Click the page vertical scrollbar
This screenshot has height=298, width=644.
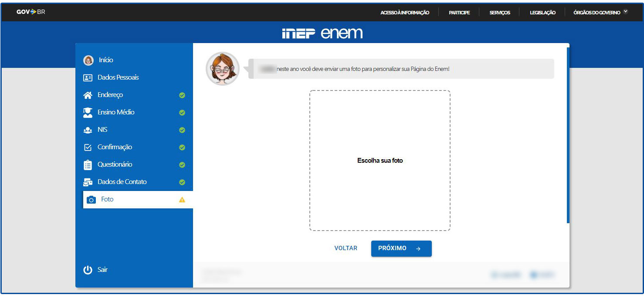(568, 135)
